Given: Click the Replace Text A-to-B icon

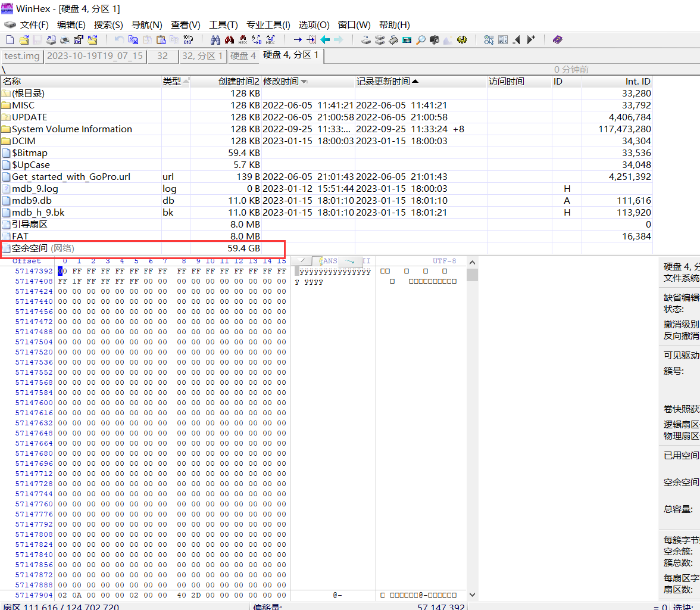Looking at the screenshot, I should [x=257, y=40].
